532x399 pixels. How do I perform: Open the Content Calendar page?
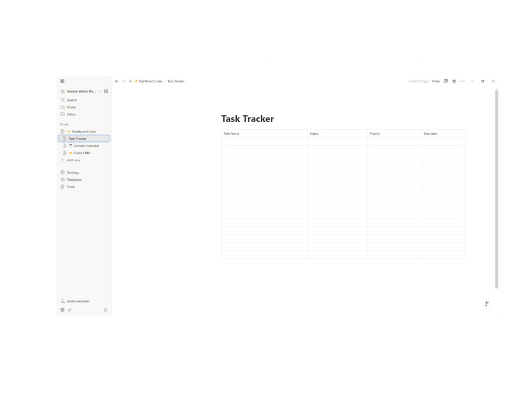pyautogui.click(x=84, y=146)
